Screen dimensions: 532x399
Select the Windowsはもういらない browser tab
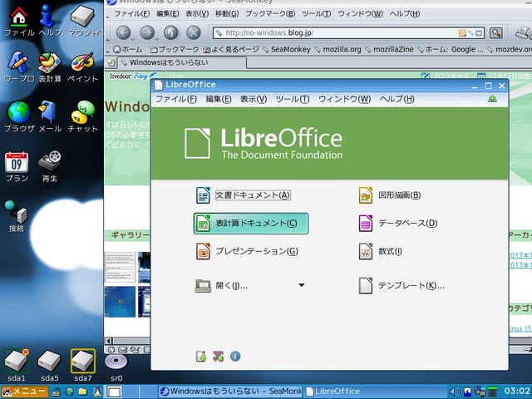180,62
